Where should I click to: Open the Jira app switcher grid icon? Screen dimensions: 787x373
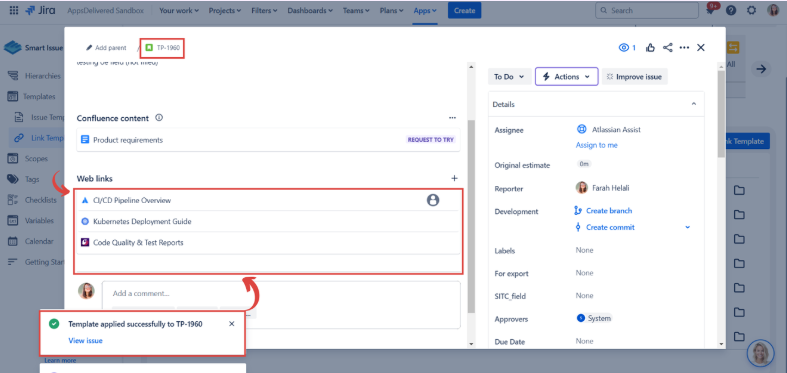click(x=14, y=10)
